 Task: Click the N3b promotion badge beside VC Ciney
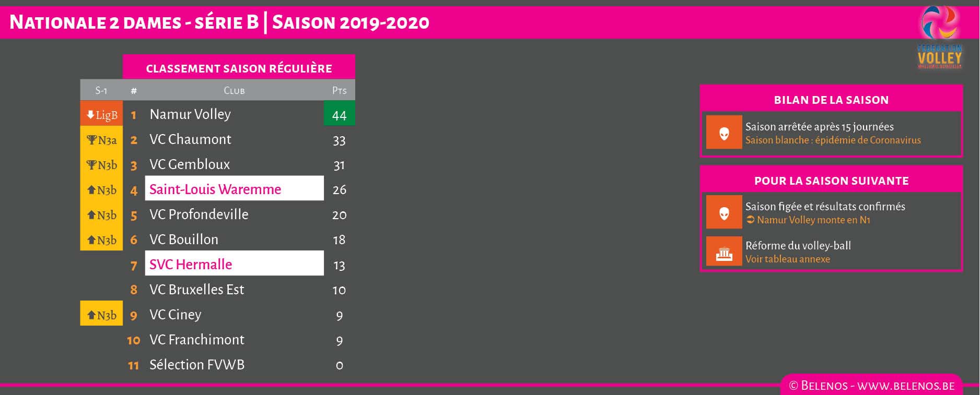pos(101,315)
